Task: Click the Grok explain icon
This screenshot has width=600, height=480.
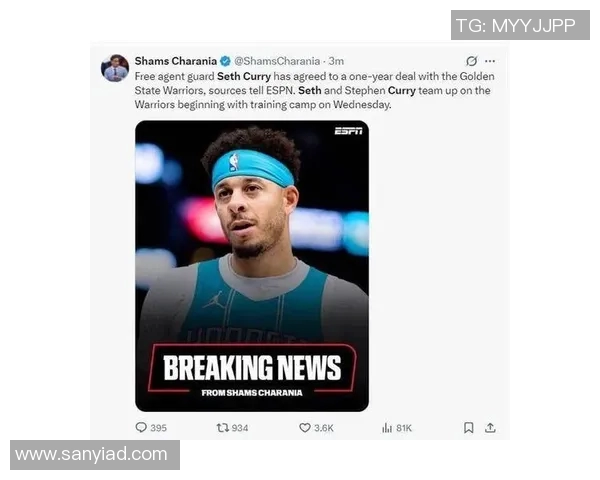Action: 471,61
